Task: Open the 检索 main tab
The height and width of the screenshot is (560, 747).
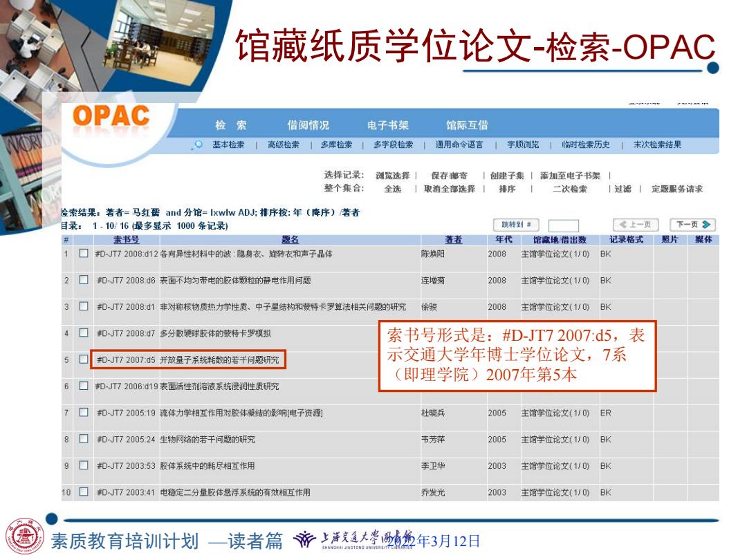Action: 230,125
